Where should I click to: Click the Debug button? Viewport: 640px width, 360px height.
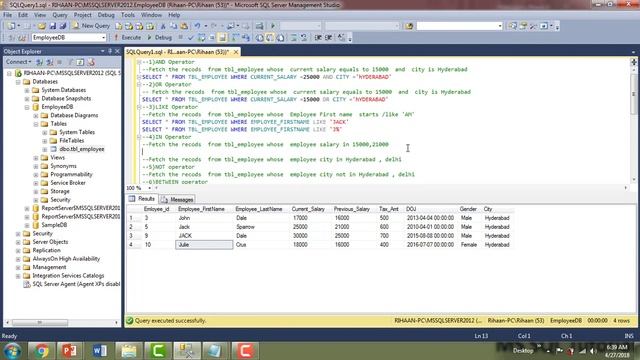(159, 38)
